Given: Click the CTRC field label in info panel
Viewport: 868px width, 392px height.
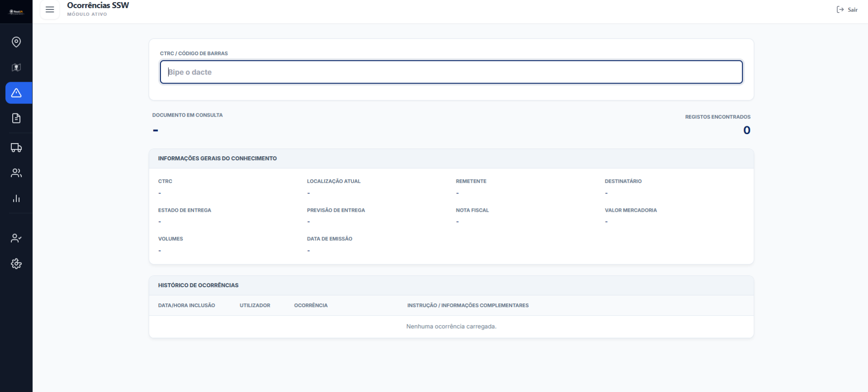Looking at the screenshot, I should click(165, 182).
